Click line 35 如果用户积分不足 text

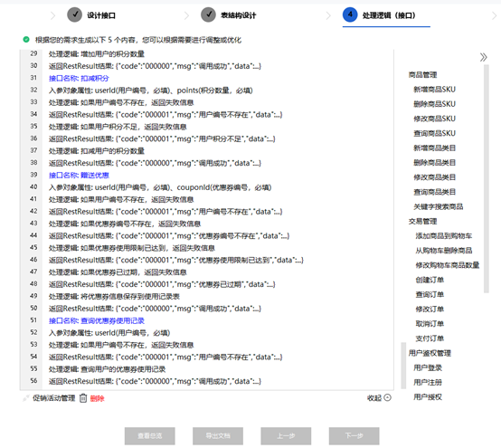point(118,127)
